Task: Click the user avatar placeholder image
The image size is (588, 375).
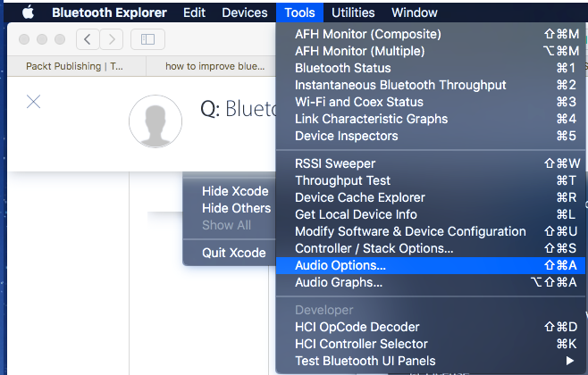Action: (x=155, y=121)
